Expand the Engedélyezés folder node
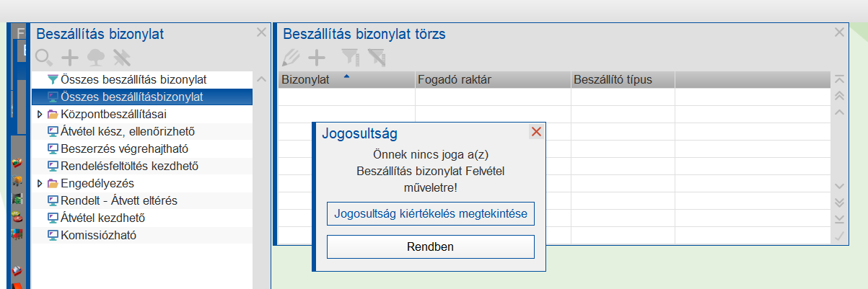 tap(40, 183)
